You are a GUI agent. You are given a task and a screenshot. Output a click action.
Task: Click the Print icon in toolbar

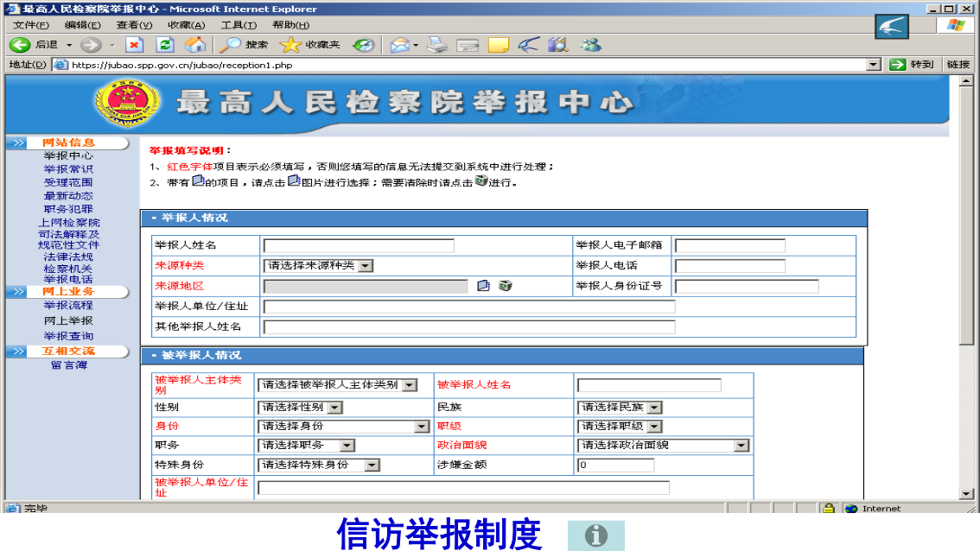pos(438,45)
